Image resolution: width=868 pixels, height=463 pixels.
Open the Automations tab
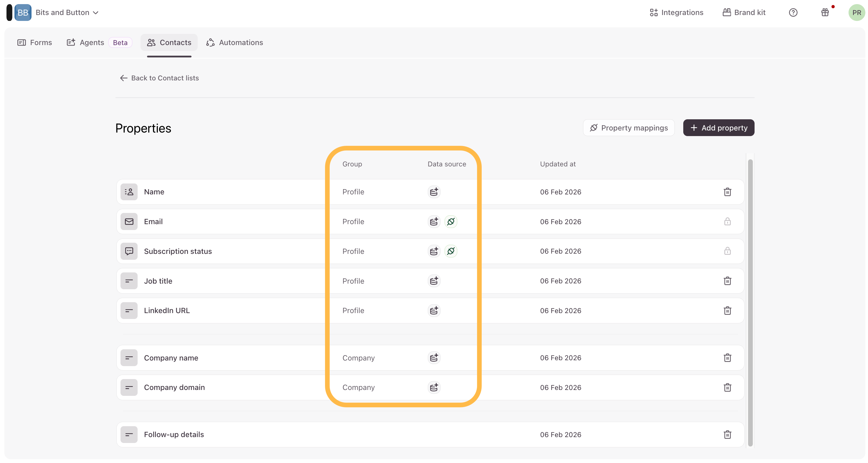pos(235,42)
